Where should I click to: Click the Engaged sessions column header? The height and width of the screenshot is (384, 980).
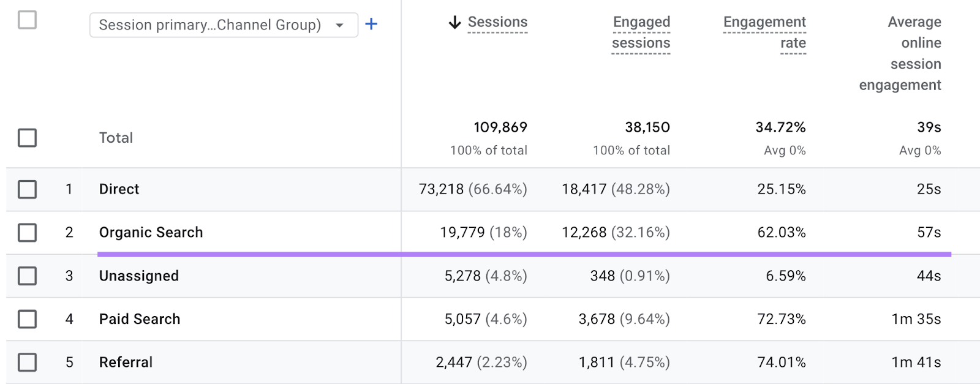tap(641, 32)
